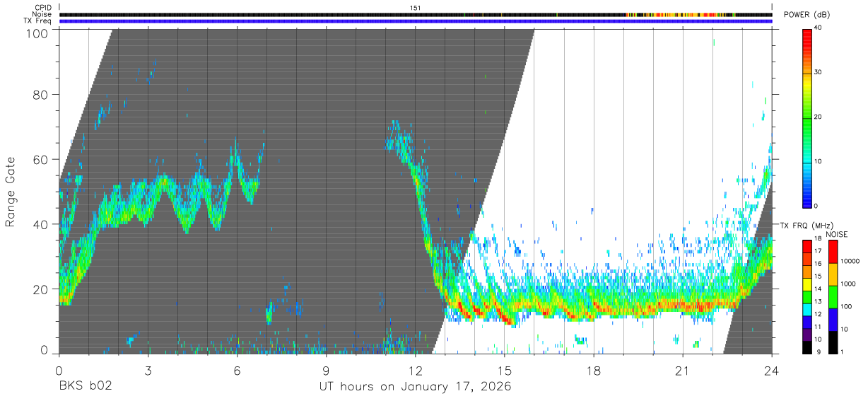Click the CPID value '151'
This screenshot has height=401, width=868.
[x=416, y=8]
